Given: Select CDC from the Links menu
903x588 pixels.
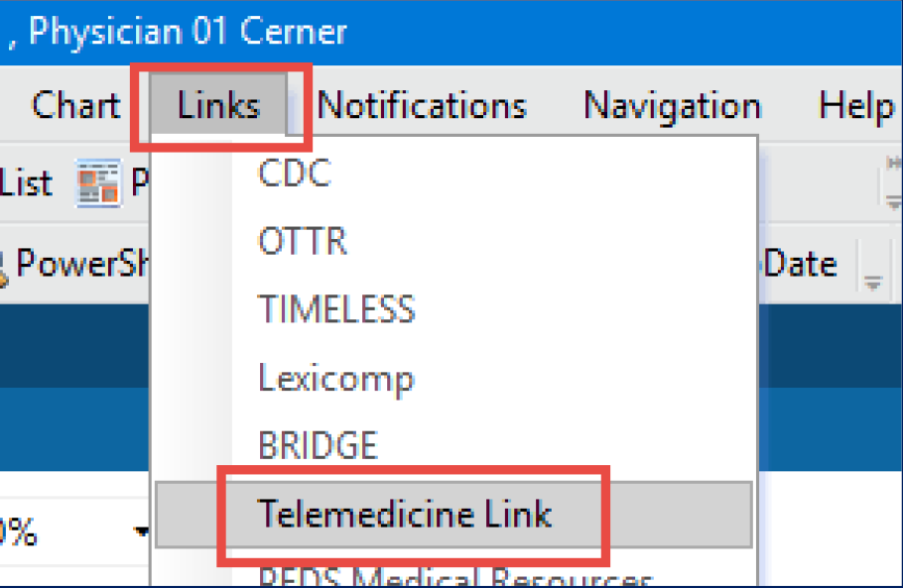Looking at the screenshot, I should 294,173.
